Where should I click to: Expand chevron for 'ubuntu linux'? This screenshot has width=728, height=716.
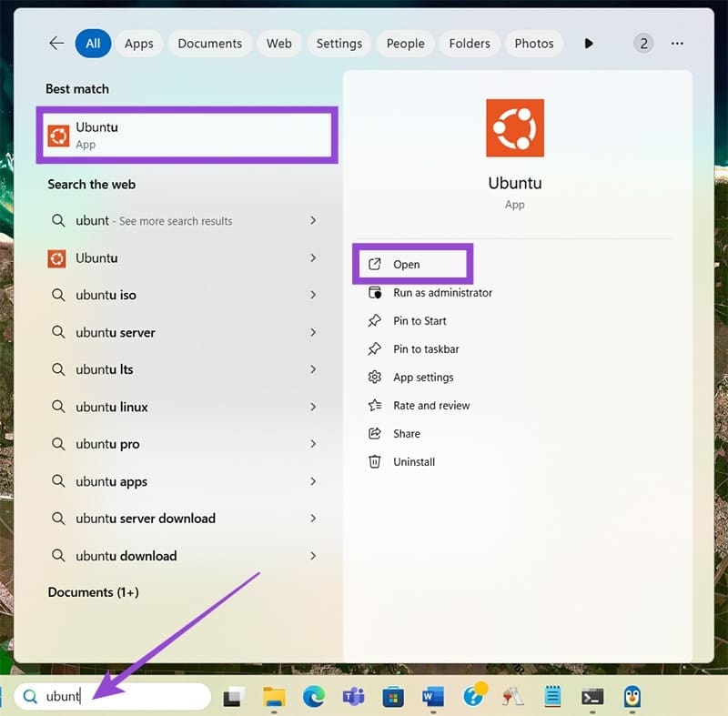click(x=313, y=407)
